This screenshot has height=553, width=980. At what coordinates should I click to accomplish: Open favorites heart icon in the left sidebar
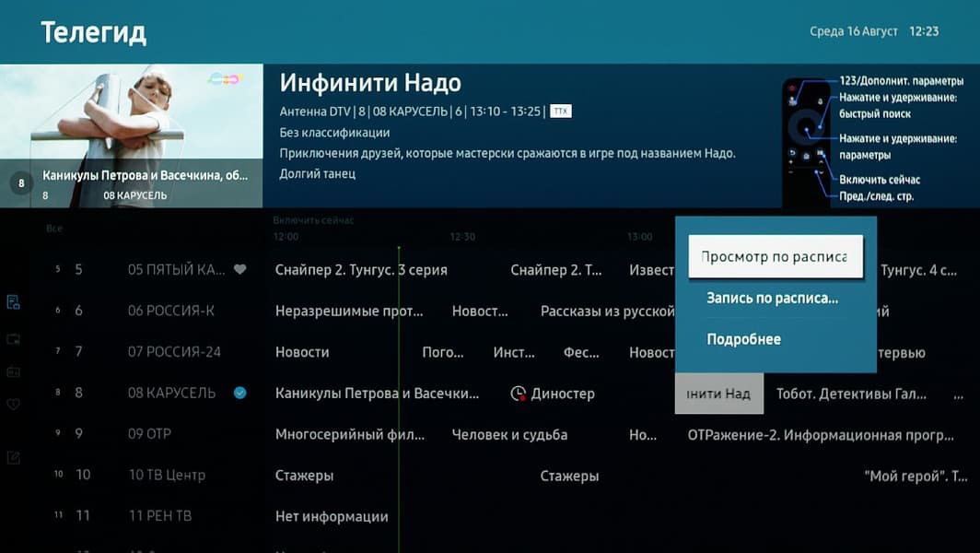[x=13, y=404]
